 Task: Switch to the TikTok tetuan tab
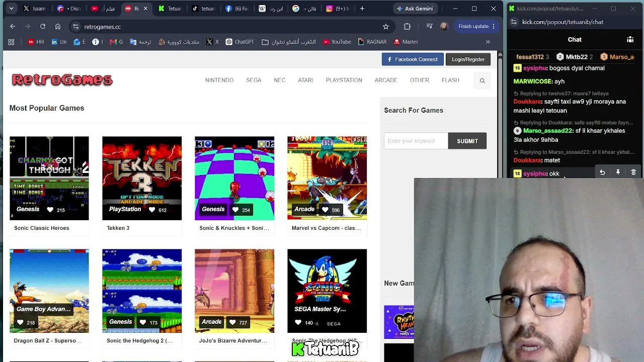(x=204, y=9)
